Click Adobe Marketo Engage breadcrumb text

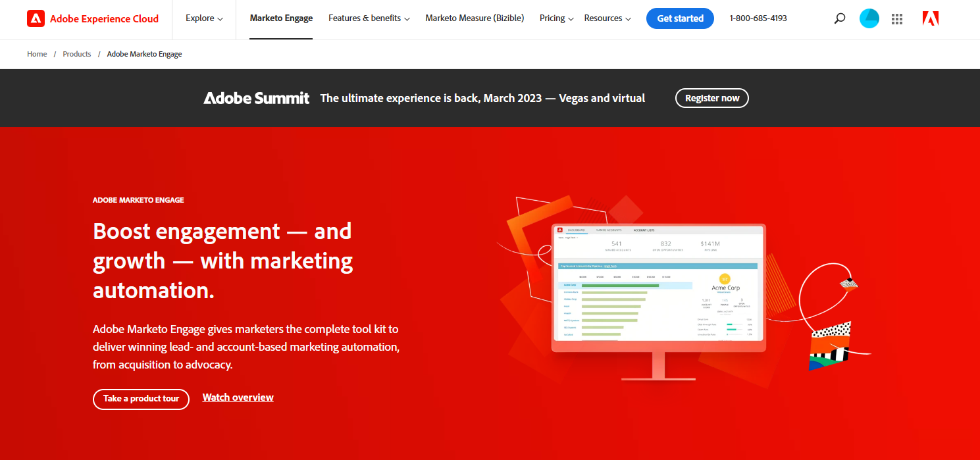144,54
